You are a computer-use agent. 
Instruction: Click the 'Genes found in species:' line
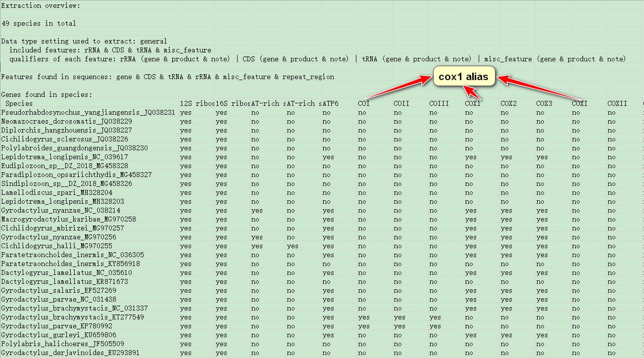(47, 95)
